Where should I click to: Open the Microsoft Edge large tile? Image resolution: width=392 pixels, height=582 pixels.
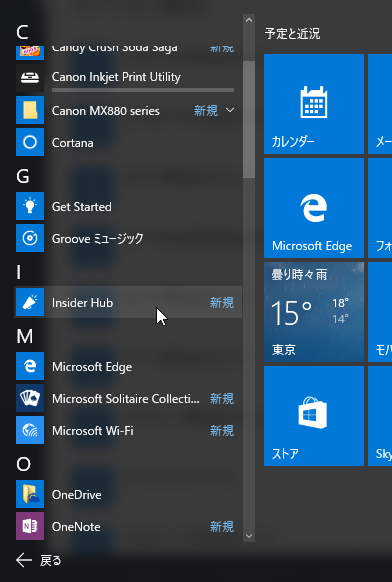[x=314, y=208]
